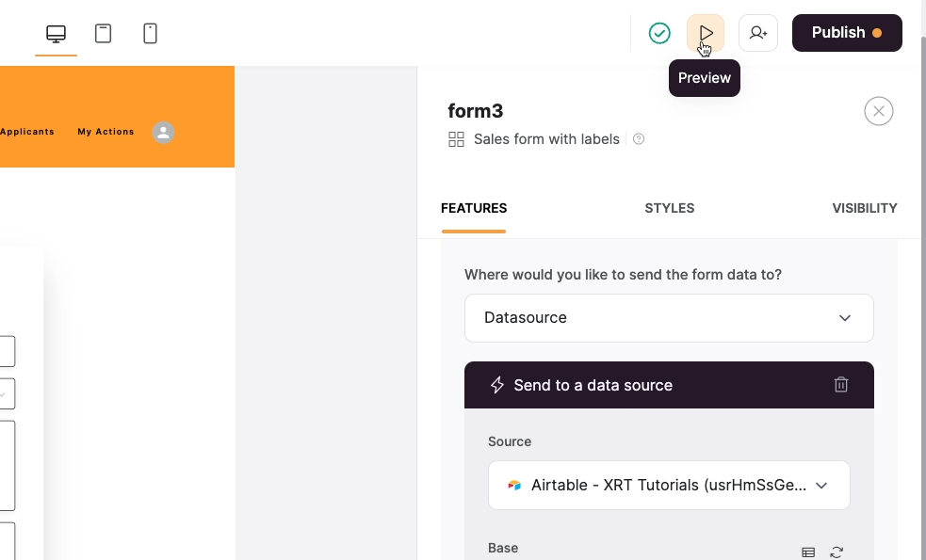Viewport: 926px width, 560px height.
Task: Click the Publish button
Action: [x=847, y=33]
